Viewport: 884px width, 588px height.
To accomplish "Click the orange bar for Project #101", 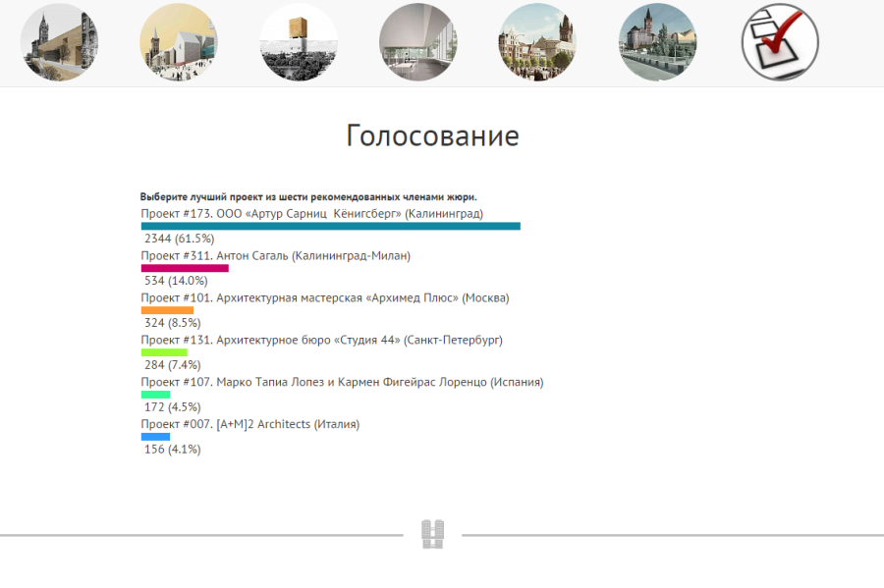I will coord(167,310).
